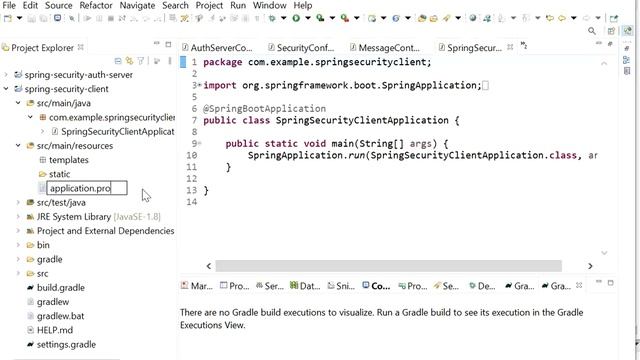This screenshot has width=640, height=360.
Task: Open the External Tools dropdown arrow
Action: coord(357,18)
